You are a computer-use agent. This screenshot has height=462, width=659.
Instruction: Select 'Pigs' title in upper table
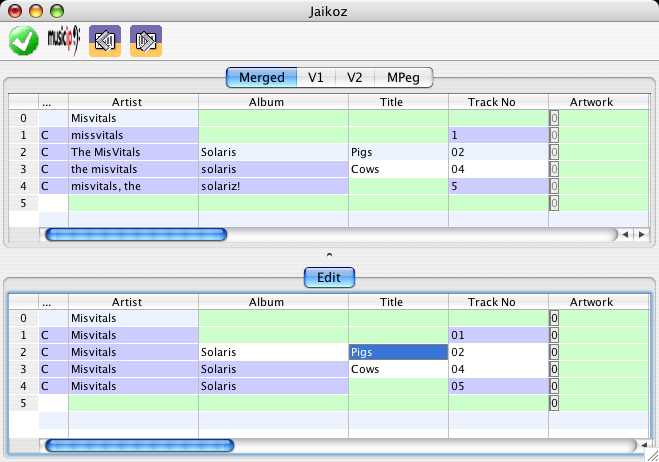click(x=398, y=152)
